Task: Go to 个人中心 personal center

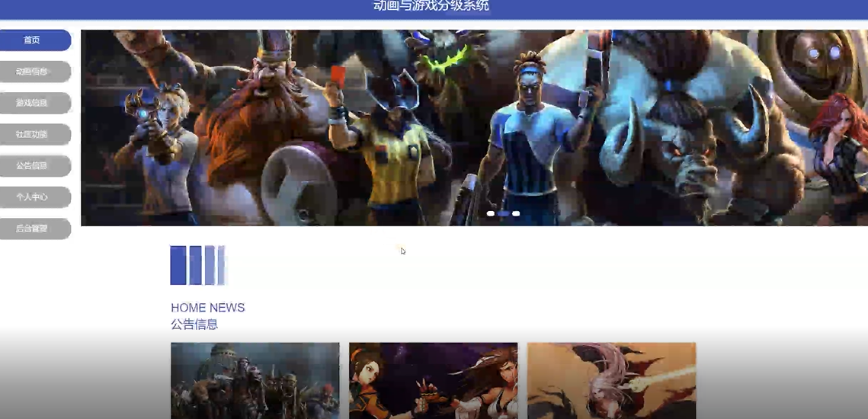Action: pyautogui.click(x=34, y=197)
